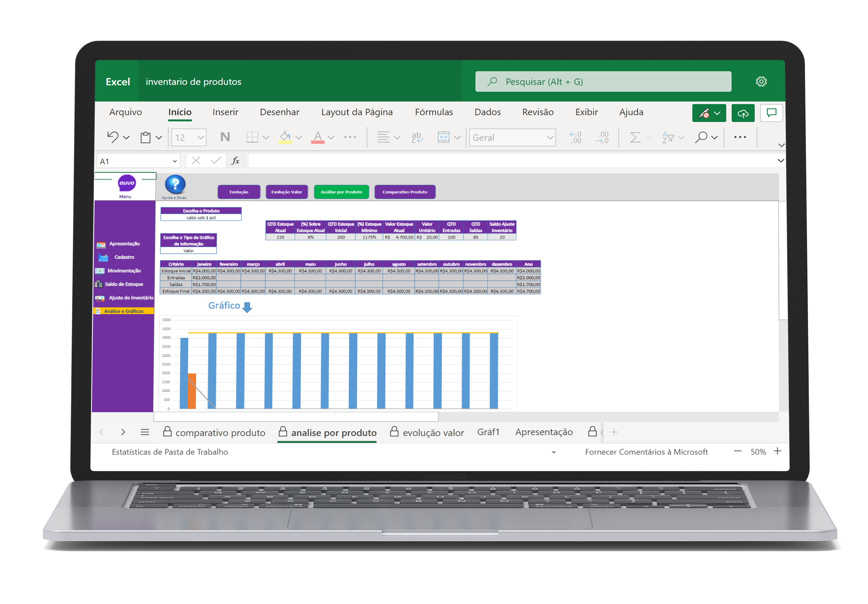Click the Find magnifier icon
Viewport: 868px width, 604px height.
coord(701,137)
